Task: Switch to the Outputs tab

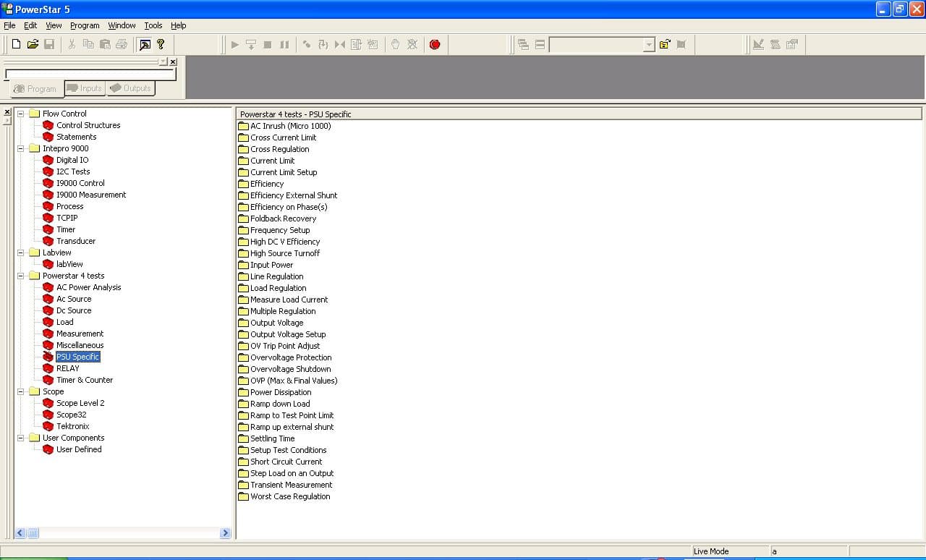Action: 131,88
